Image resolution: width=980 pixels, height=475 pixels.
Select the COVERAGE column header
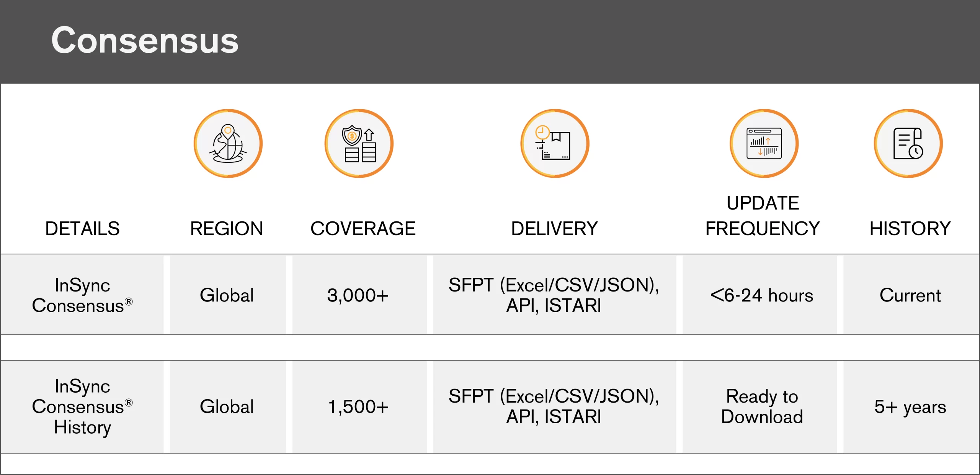tap(363, 229)
